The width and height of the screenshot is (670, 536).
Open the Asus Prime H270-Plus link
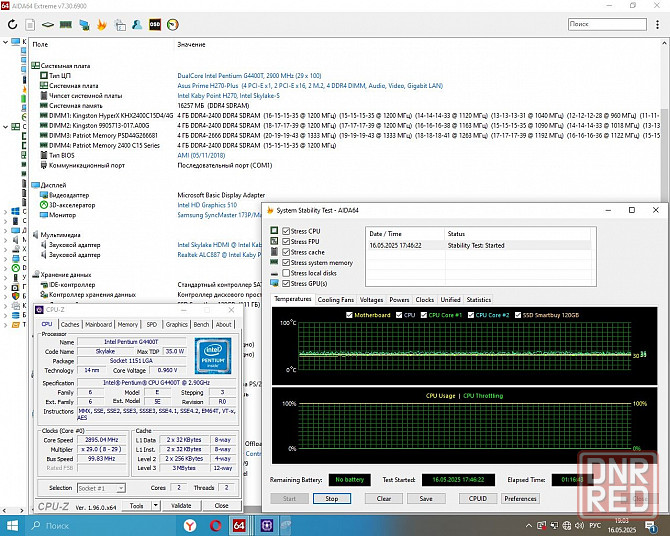tap(310, 85)
